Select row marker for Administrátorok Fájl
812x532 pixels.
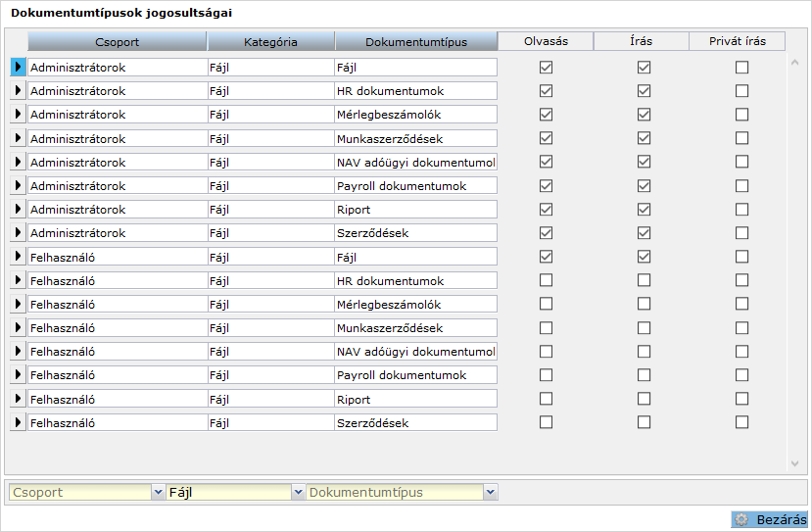(x=17, y=67)
